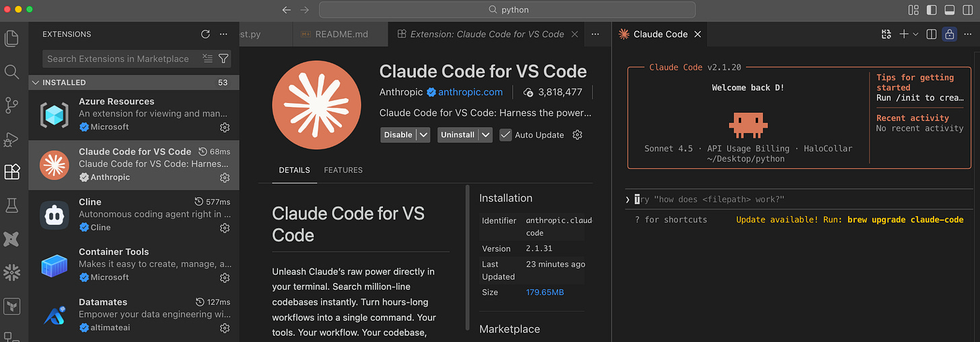Screen dimensions: 980x342
Task: Open the Search view in activity bar
Action: pos(11,71)
